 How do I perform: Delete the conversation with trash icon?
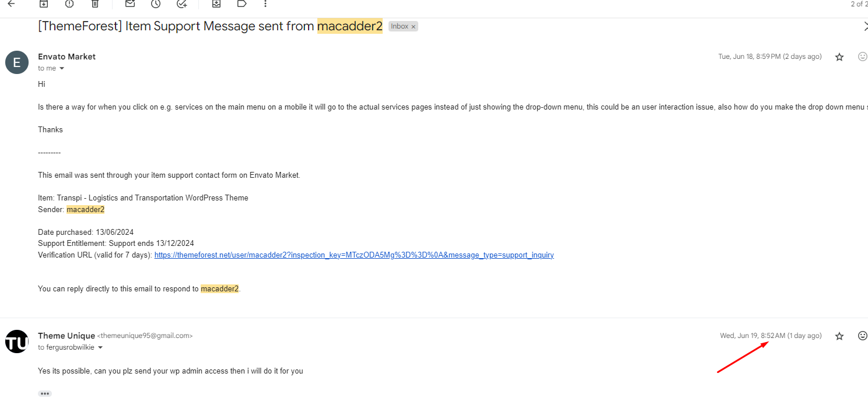coord(95,3)
